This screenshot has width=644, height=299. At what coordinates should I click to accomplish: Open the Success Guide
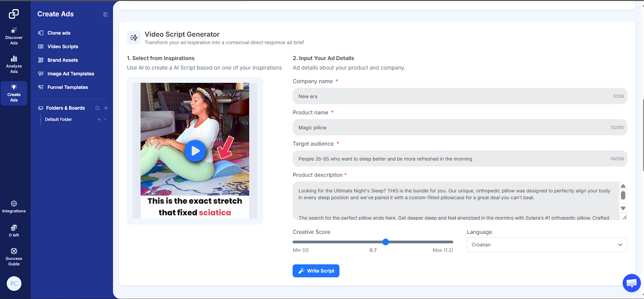point(14,257)
